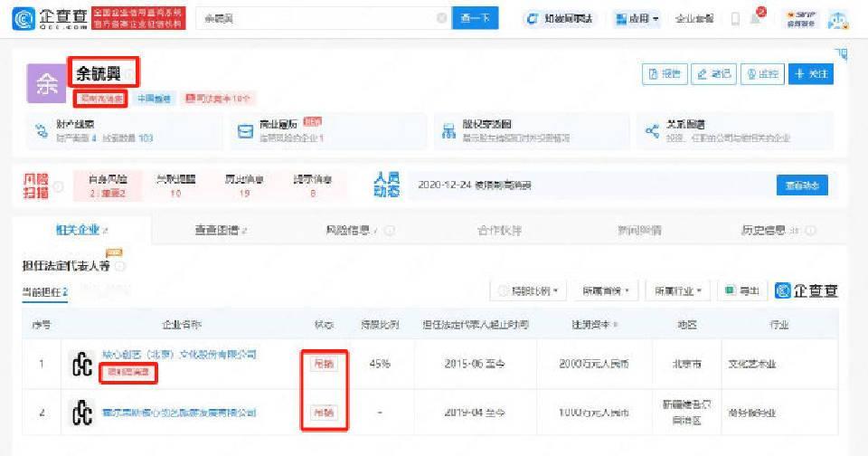Image resolution: width=868 pixels, height=456 pixels.
Task: Open the 应用 dropdown in the header
Action: click(637, 18)
